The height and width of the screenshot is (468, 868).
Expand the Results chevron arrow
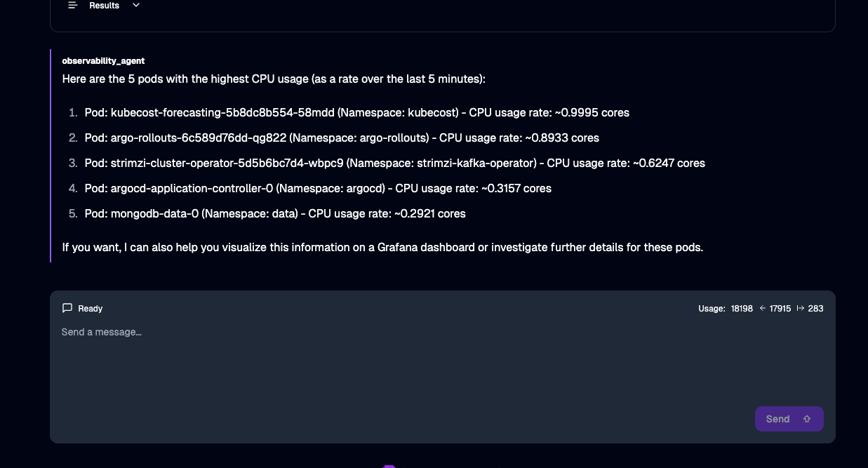(136, 6)
